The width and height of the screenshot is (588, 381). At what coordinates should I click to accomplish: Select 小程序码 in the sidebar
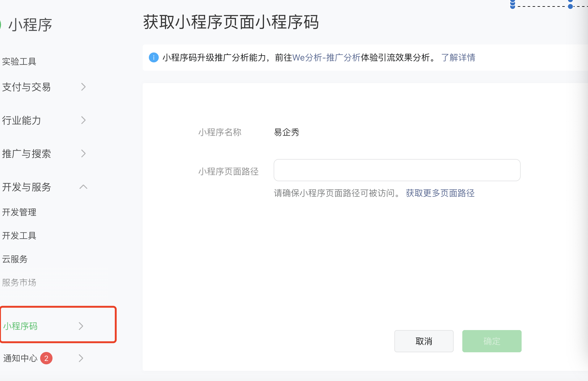[20, 326]
